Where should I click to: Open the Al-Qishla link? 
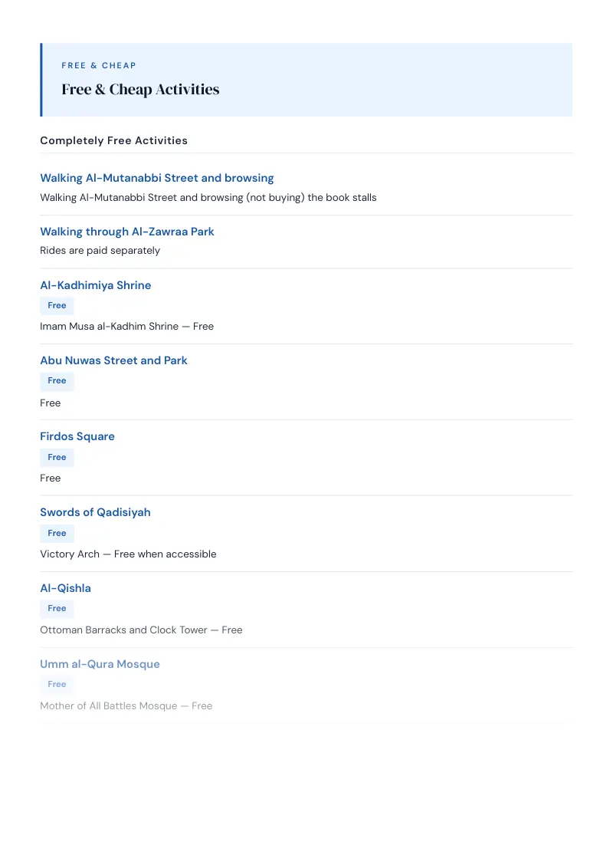point(65,588)
